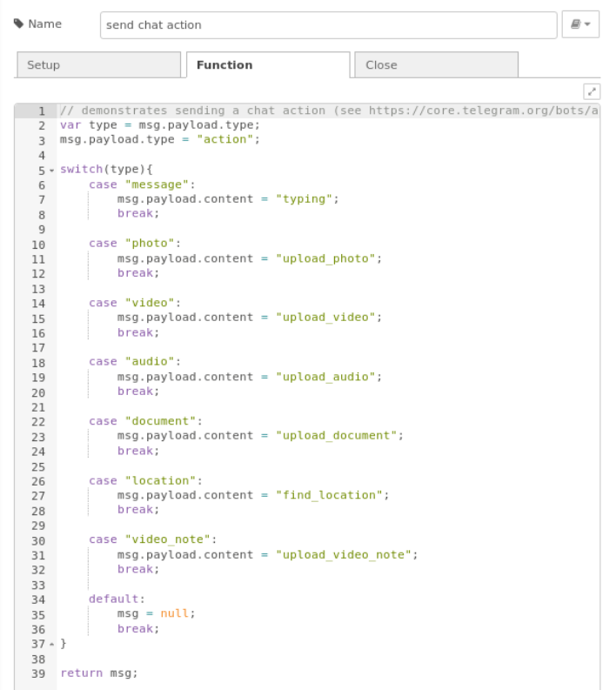This screenshot has width=616, height=690.
Task: Expand the code editor with arrow icon
Action: point(591,91)
